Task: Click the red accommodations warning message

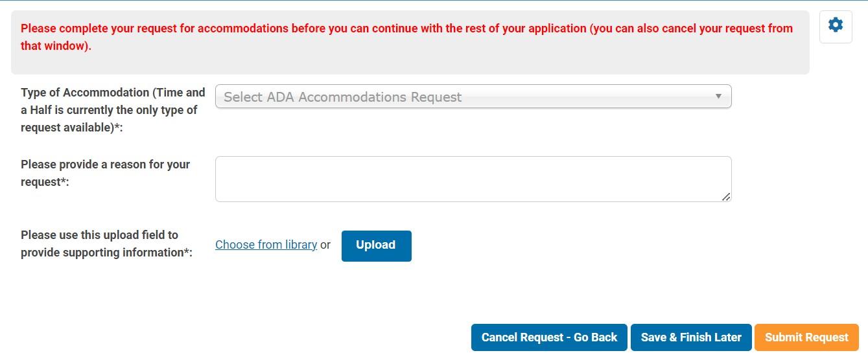Action: tap(406, 37)
